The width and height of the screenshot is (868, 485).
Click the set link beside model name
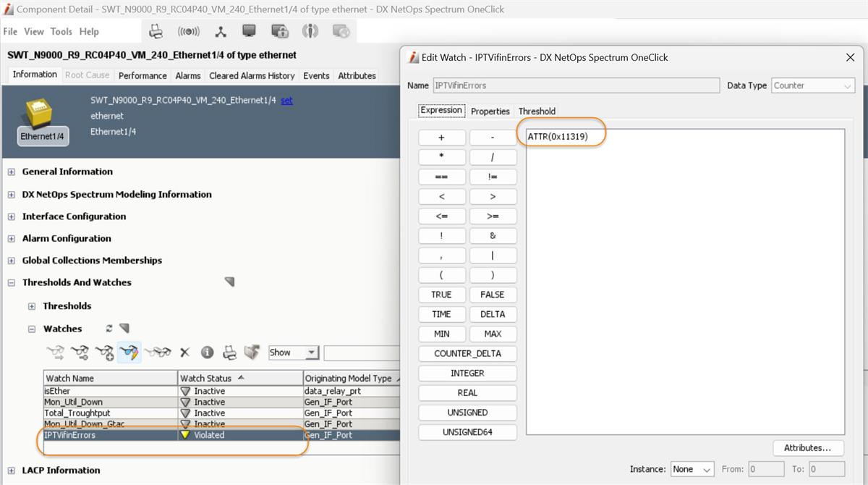[x=286, y=101]
